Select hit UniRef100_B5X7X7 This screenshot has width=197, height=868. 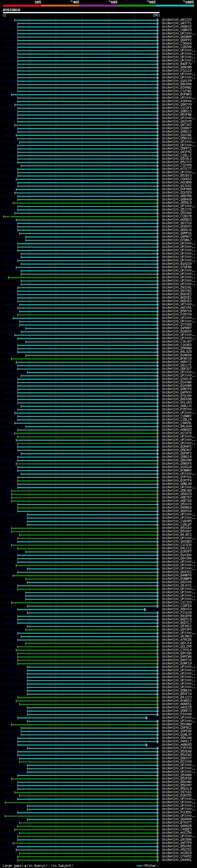[176, 162]
